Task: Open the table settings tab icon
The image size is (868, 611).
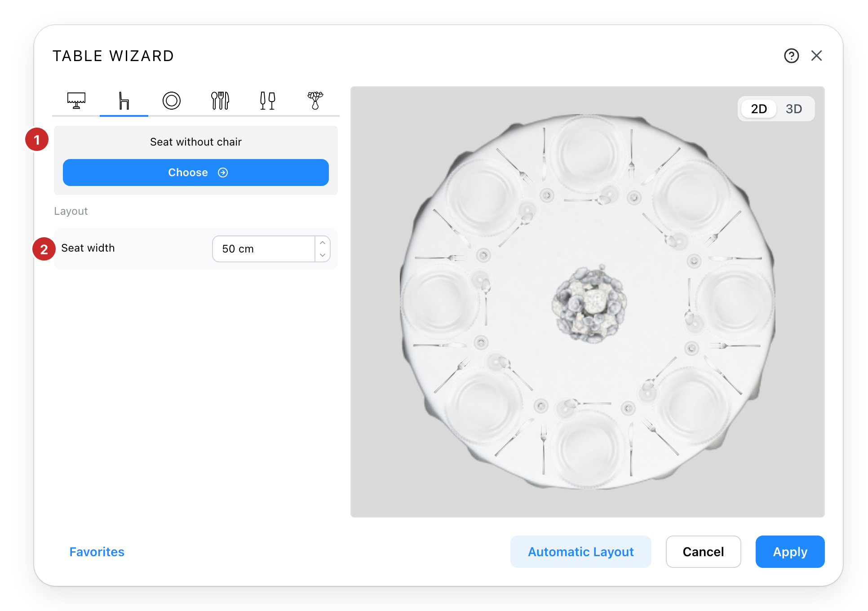Action: pos(76,101)
